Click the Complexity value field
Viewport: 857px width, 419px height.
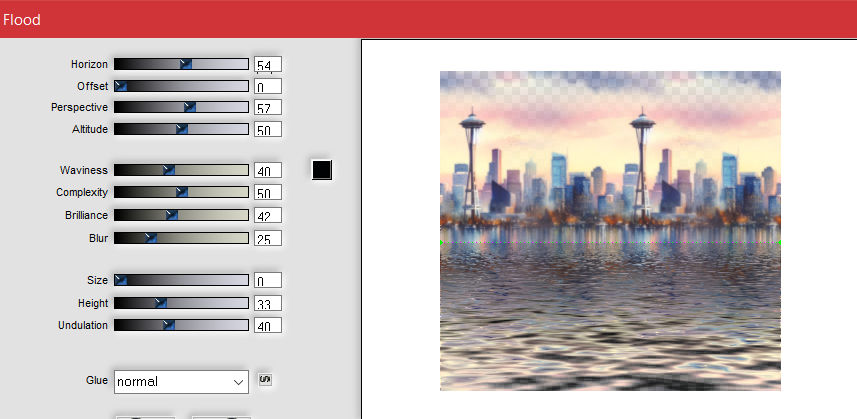(x=268, y=192)
